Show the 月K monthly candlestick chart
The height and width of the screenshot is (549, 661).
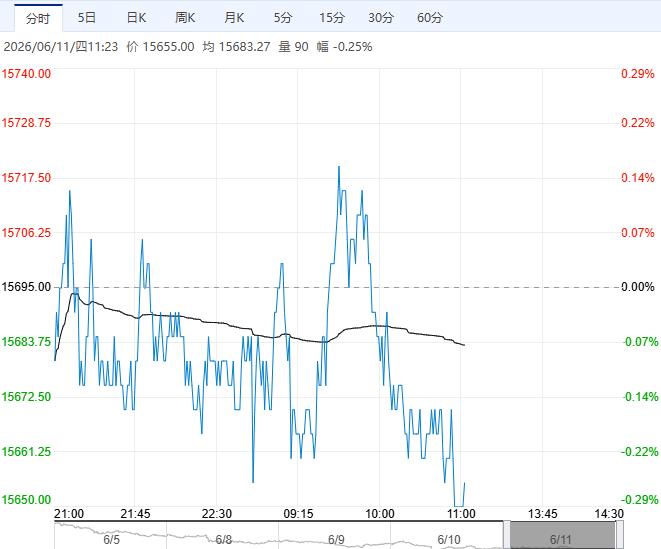[x=234, y=18]
